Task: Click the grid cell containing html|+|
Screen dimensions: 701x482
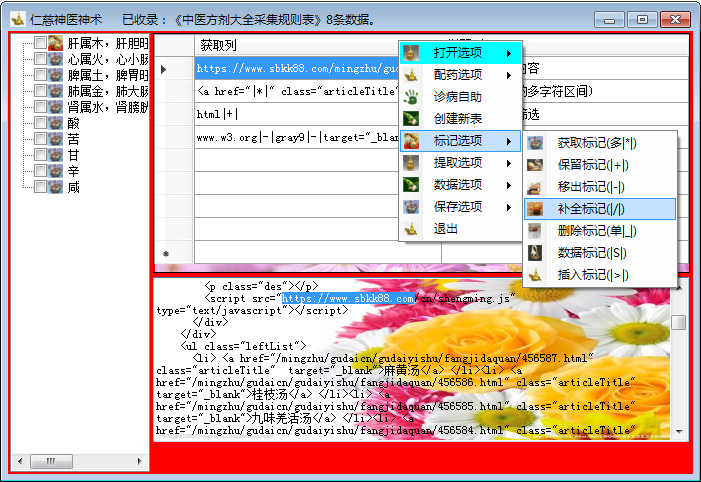Action: [296, 114]
